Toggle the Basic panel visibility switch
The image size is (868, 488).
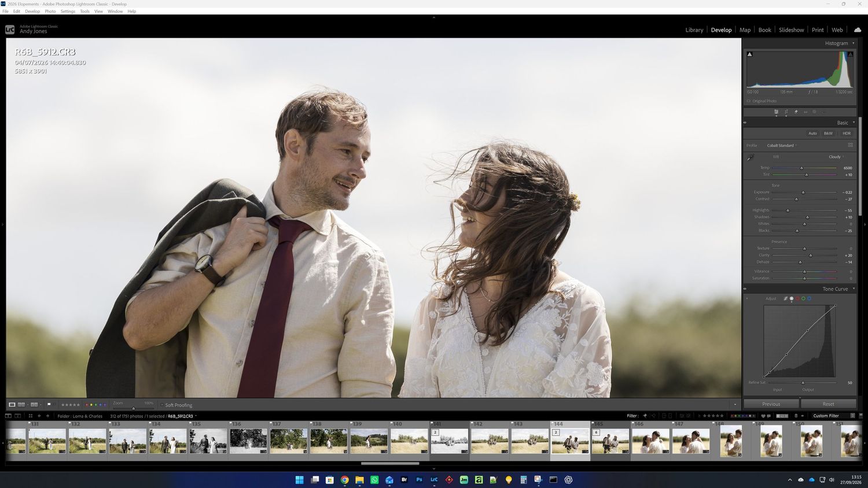745,123
